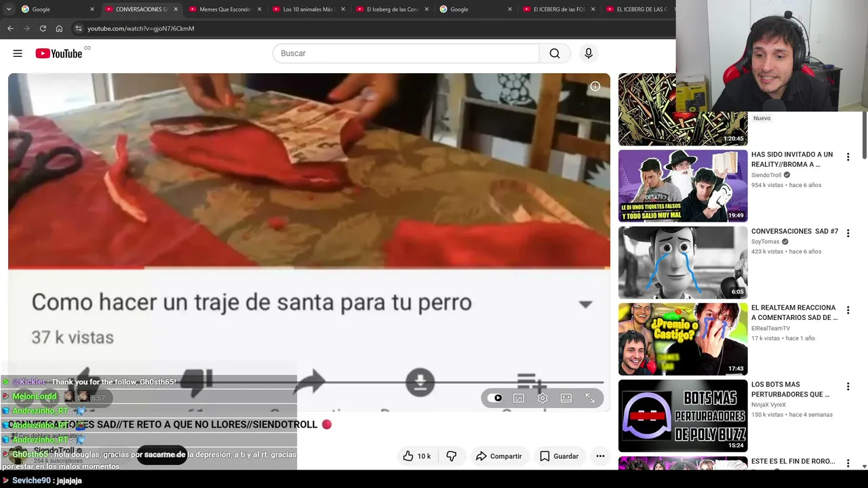Start voice search with the microphone
The width and height of the screenshot is (868, 488).
(589, 54)
